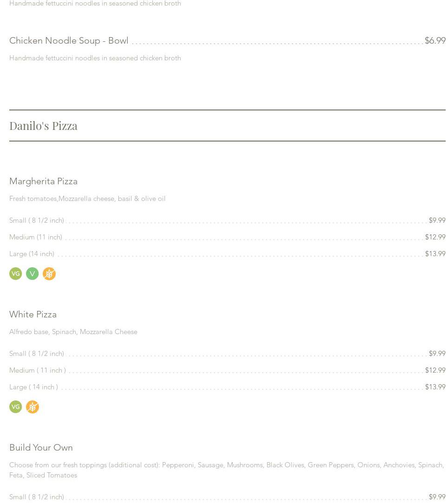Click the gluten-free wheat icon under White Pizza
Screen dimensions: 448x503
pos(32,407)
